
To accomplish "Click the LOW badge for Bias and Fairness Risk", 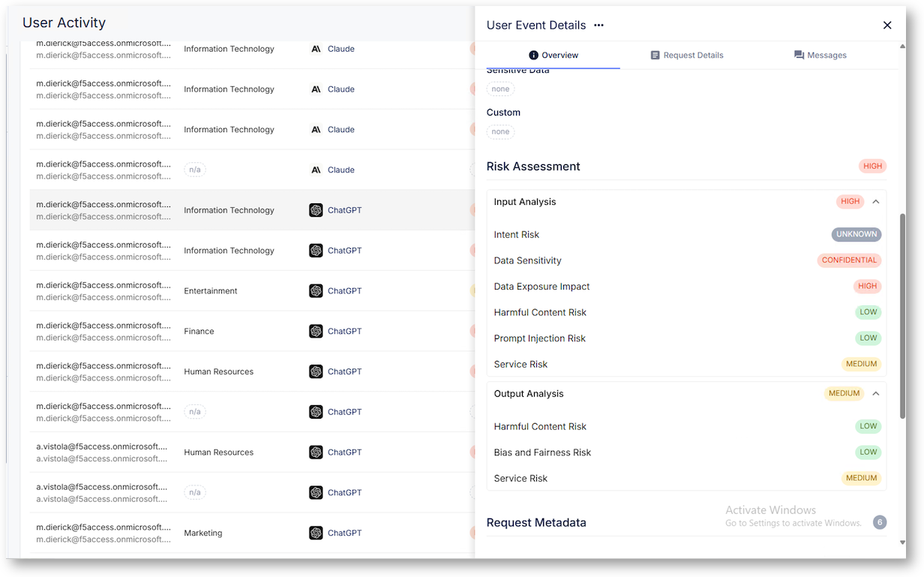I will click(x=868, y=452).
